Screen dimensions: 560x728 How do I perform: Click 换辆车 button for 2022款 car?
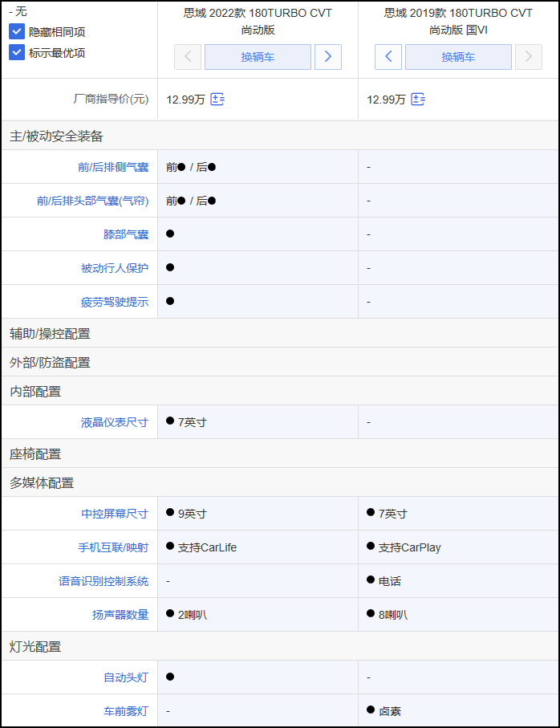[258, 57]
